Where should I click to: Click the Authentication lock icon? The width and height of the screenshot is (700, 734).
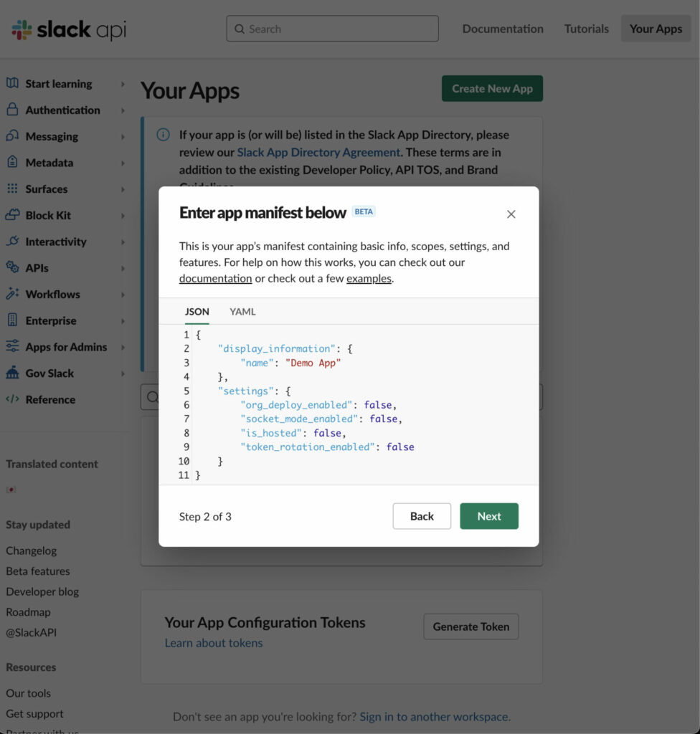(x=13, y=110)
